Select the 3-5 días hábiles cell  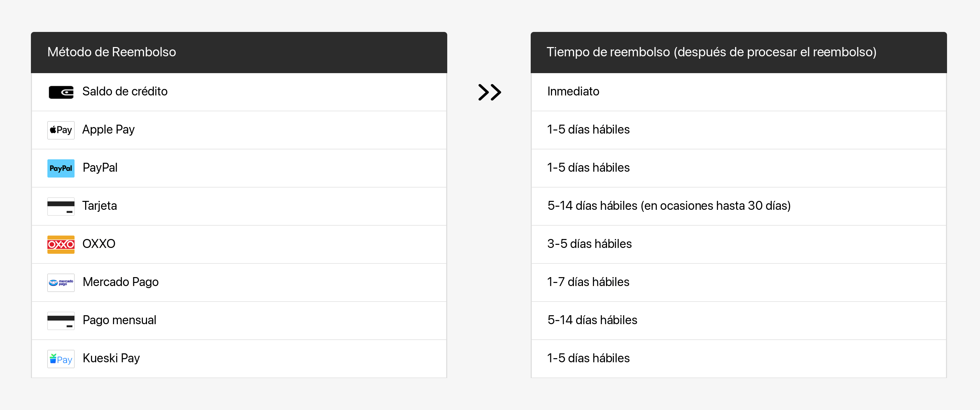click(x=589, y=244)
